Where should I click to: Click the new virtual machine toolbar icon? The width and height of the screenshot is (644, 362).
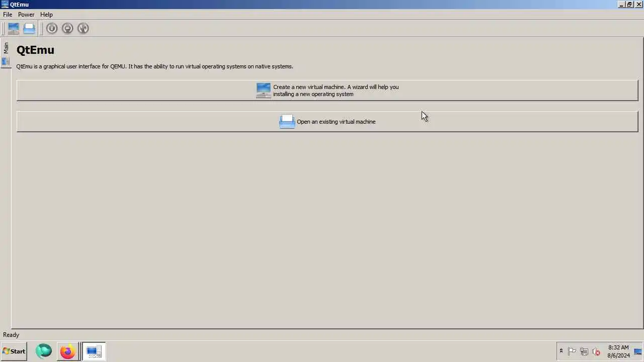pos(14,28)
